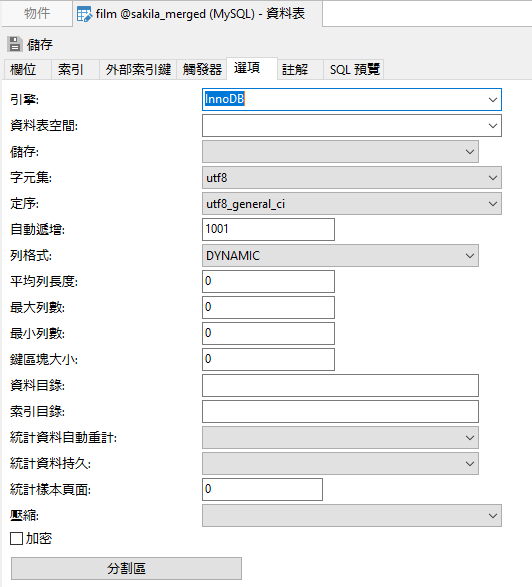This screenshot has height=587, width=532.
Task: Open the 列格式 DYNAMIC dropdown
Action: click(x=340, y=256)
